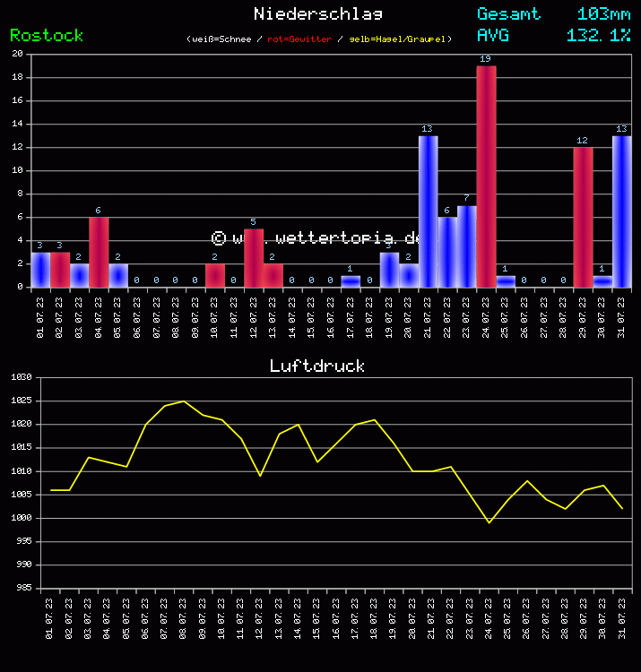
Task: Select the blue 7 mm bar for 23.07.23
Action: coord(466,246)
